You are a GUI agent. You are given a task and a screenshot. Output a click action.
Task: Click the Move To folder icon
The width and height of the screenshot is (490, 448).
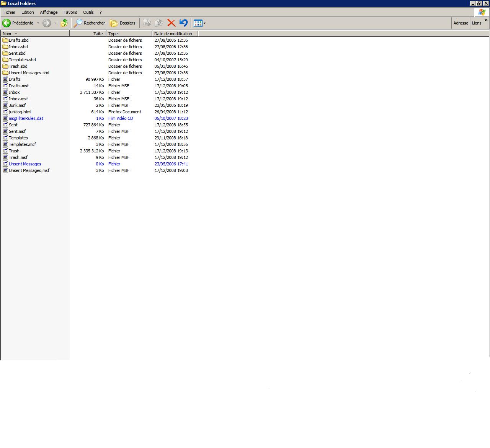point(147,23)
